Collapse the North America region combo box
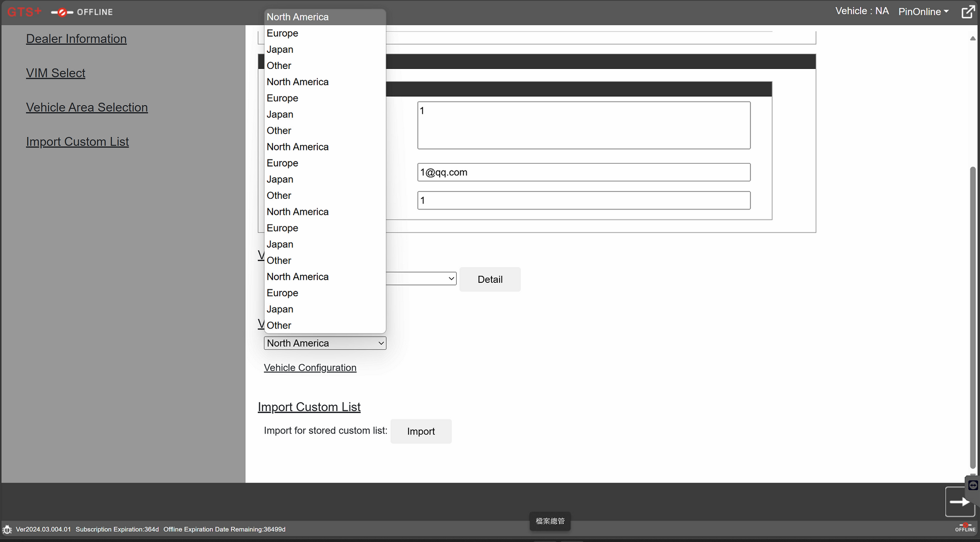Viewport: 980px width, 542px height. pyautogui.click(x=325, y=343)
